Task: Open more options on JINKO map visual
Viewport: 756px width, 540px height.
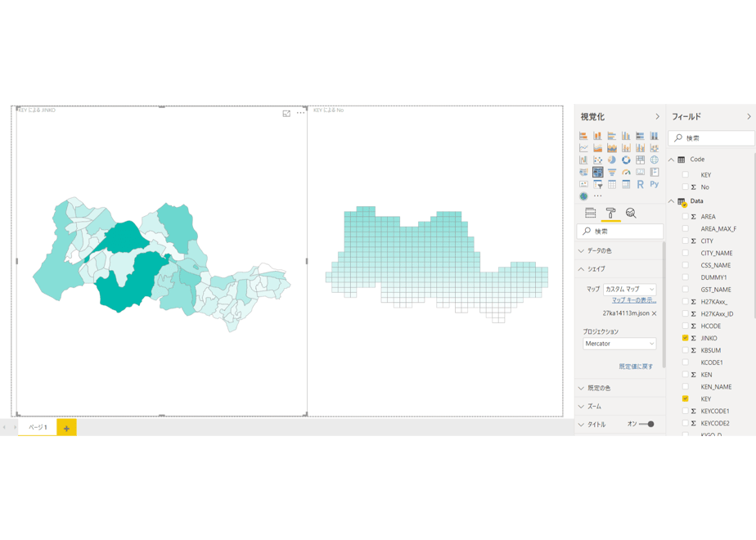Action: tap(300, 113)
